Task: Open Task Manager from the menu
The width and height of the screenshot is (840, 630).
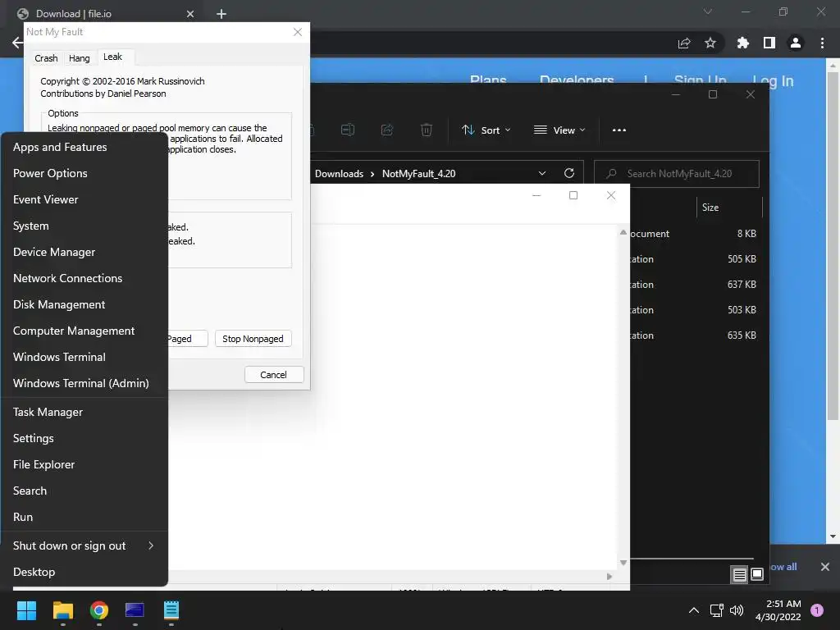Action: coord(84,412)
